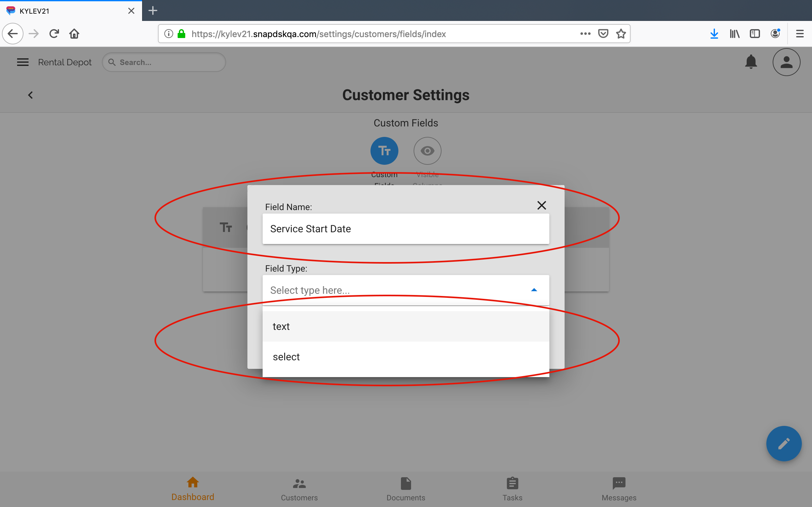The width and height of the screenshot is (812, 507).
Task: Reload the page in browser
Action: pyautogui.click(x=54, y=34)
